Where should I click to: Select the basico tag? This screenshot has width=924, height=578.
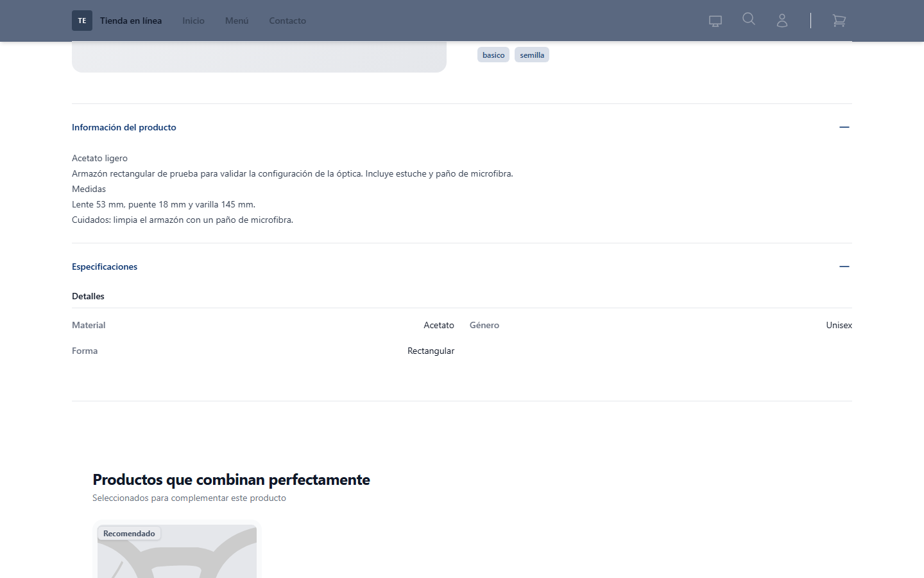point(493,55)
